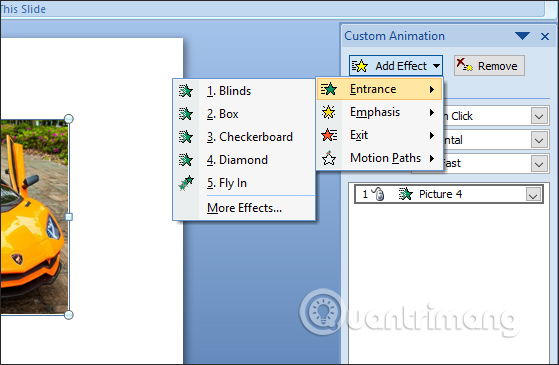Click the mouse trigger icon beside Picture 4

pyautogui.click(x=379, y=194)
